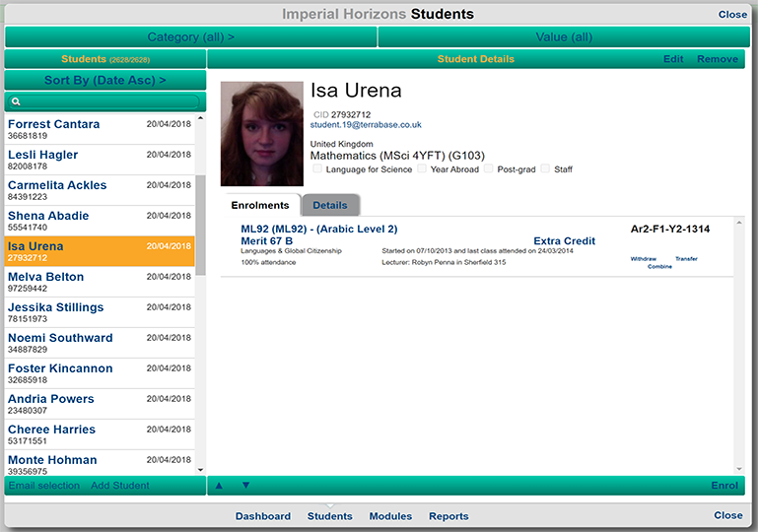This screenshot has height=532, width=758.
Task: Tick the Year Abroad checkbox
Action: tap(422, 169)
